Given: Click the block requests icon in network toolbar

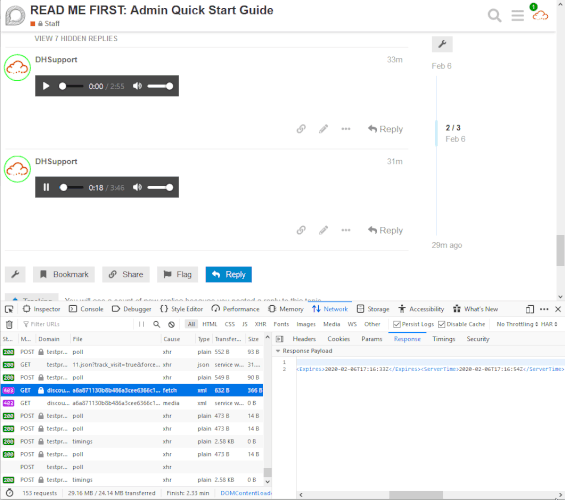Looking at the screenshot, I should 172,325.
